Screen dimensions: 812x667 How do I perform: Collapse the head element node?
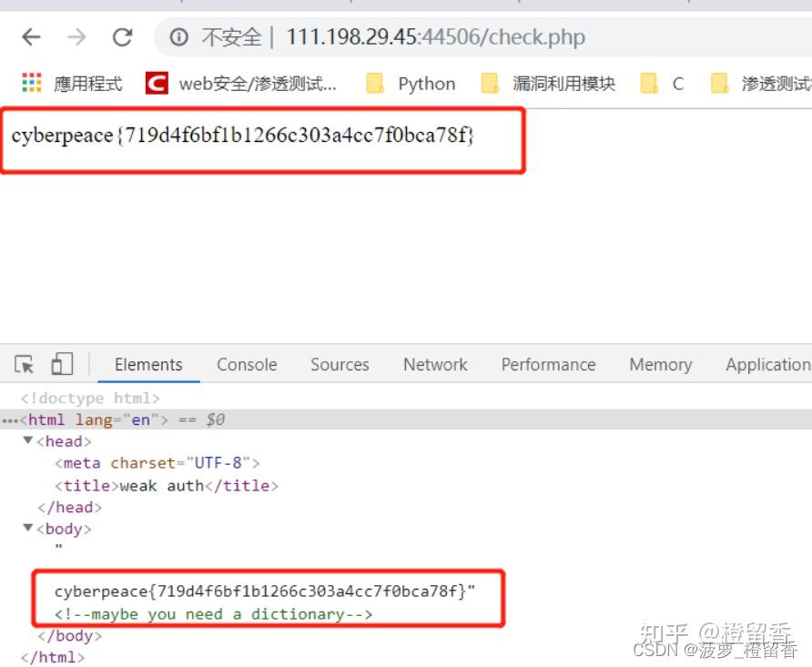[x=27, y=441]
